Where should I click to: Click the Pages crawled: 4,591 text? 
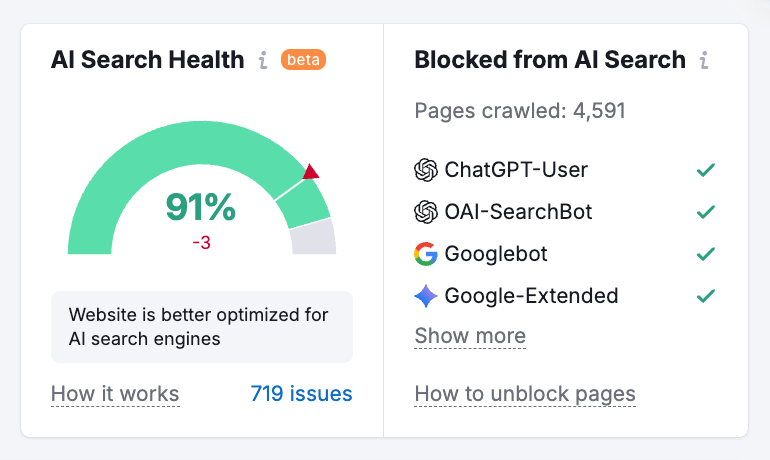pyautogui.click(x=520, y=111)
